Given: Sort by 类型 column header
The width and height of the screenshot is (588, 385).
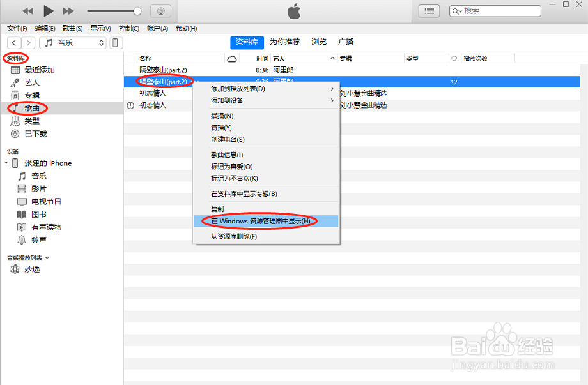Looking at the screenshot, I should point(412,59).
